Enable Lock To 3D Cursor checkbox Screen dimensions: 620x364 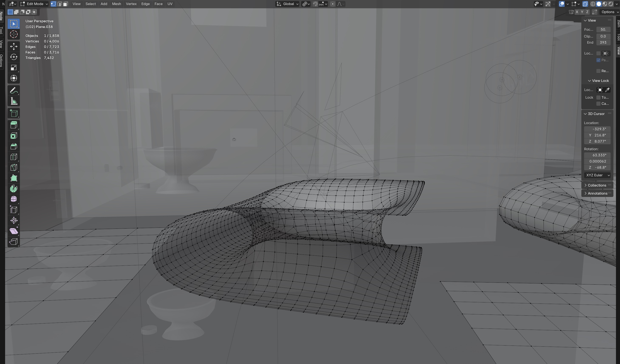[598, 98]
